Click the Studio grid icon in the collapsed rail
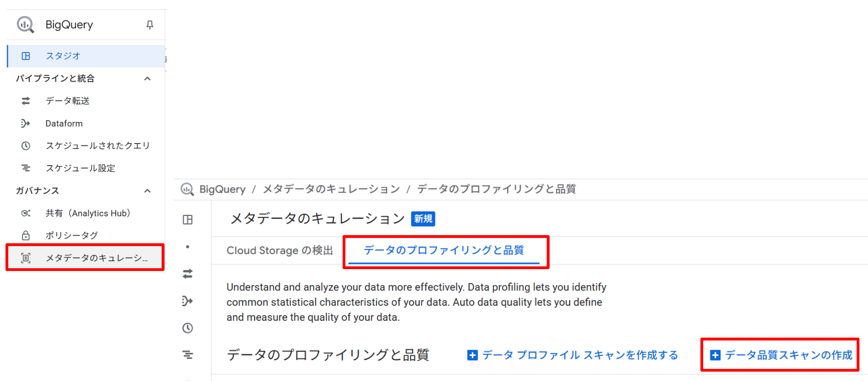 pyautogui.click(x=188, y=219)
